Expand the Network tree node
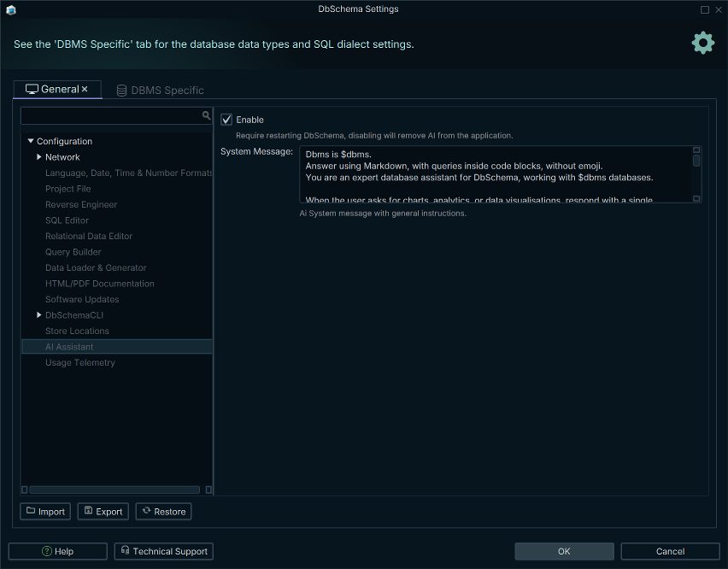The image size is (728, 569). [39, 157]
